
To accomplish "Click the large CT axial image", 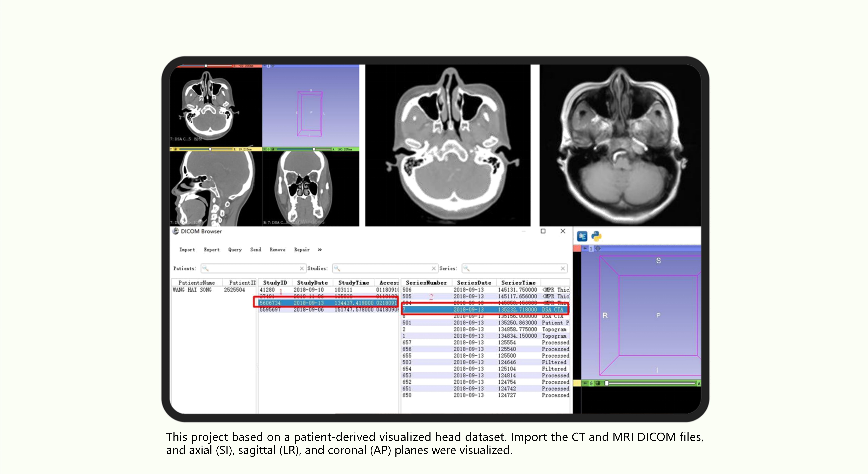I will point(448,145).
